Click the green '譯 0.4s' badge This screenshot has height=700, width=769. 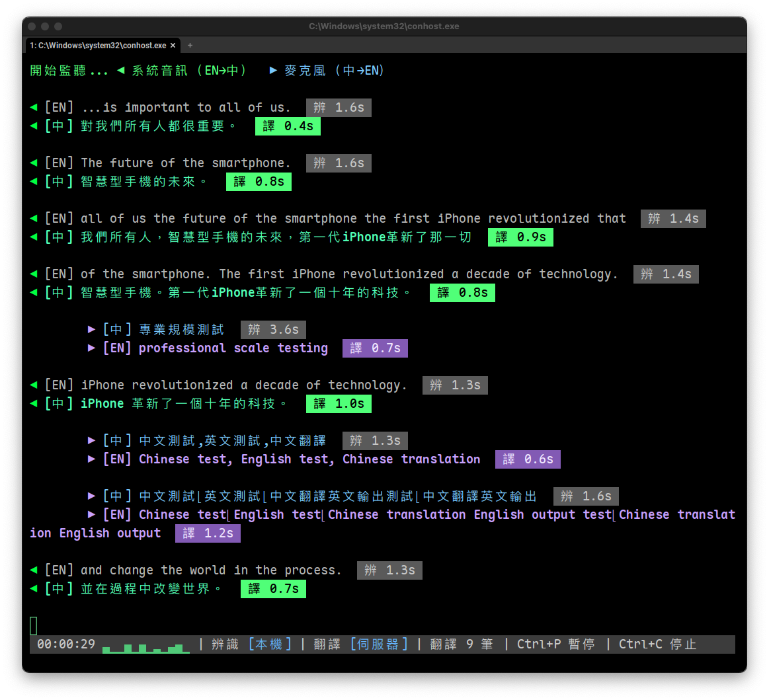(x=288, y=126)
